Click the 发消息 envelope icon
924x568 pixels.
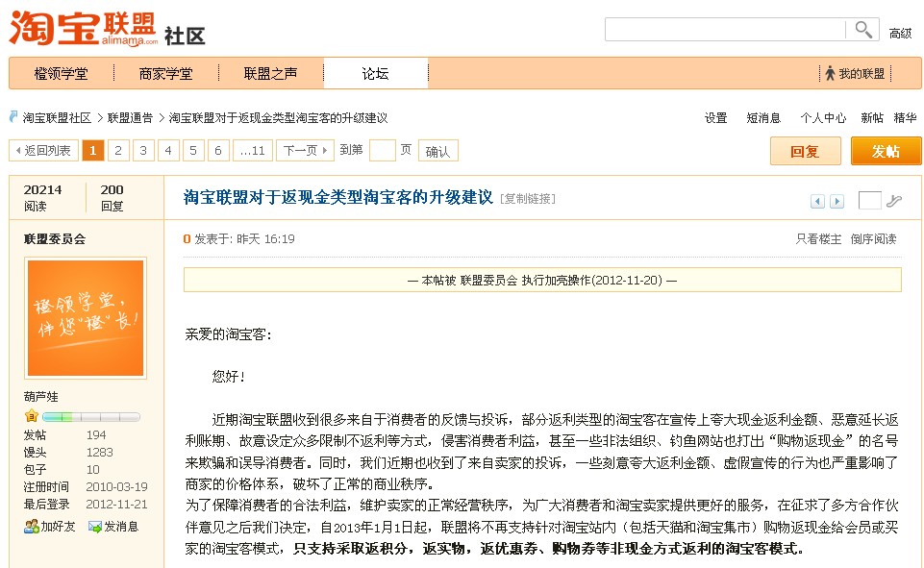tap(94, 526)
